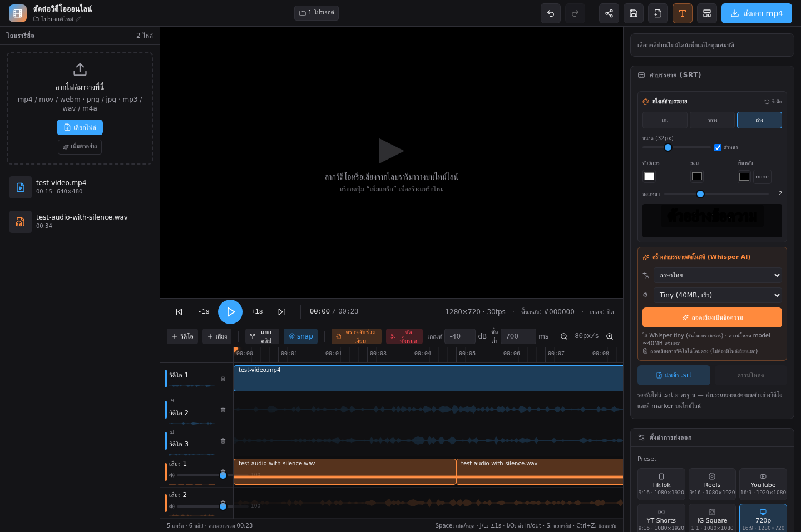
Task: Click the ส่งออก mp4 export button
Action: point(756,13)
